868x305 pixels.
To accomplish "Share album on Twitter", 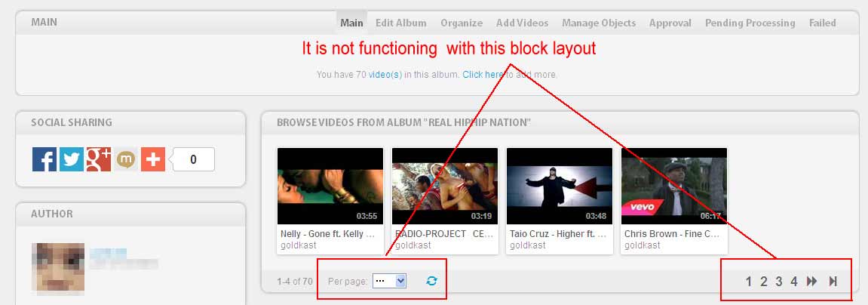I will coord(72,159).
